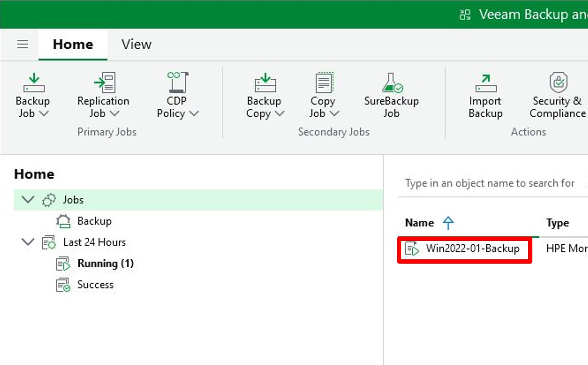Select the Jobs tree item
This screenshot has width=588, height=365.
tap(198, 200)
